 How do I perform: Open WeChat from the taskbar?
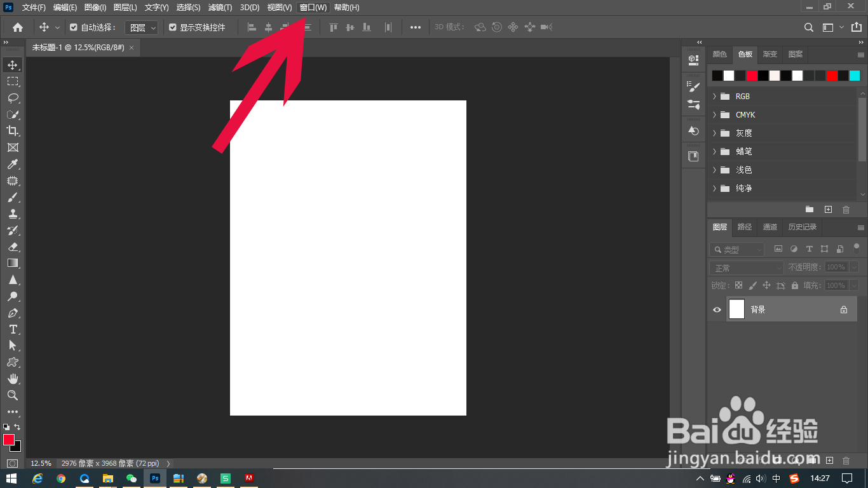point(132,478)
